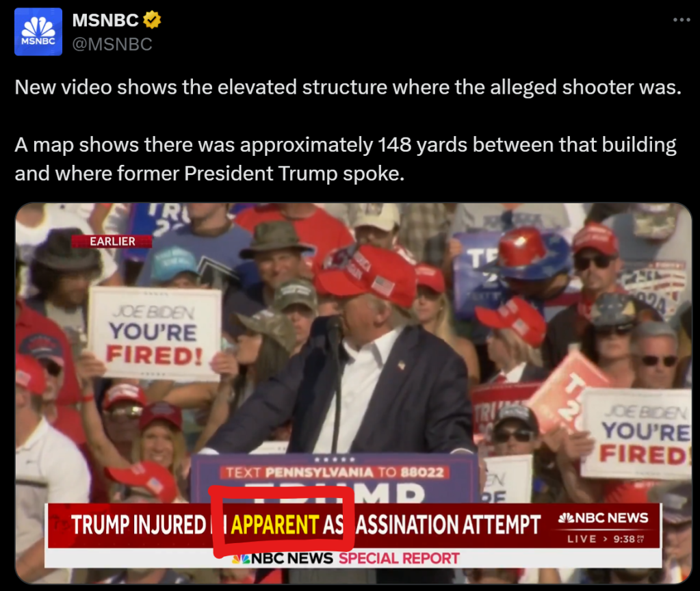The width and height of the screenshot is (700, 591).
Task: Click the MSNBC display name
Action: pyautogui.click(x=105, y=20)
